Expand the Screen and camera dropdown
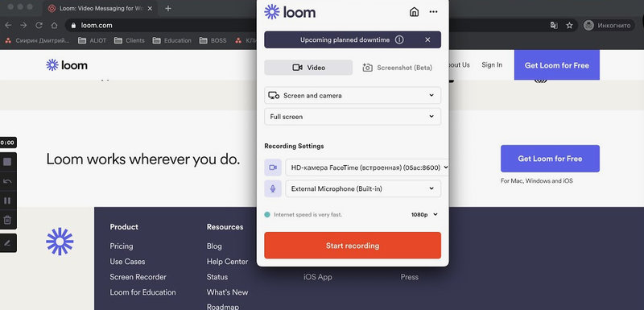This screenshot has height=310, width=644. tap(353, 95)
